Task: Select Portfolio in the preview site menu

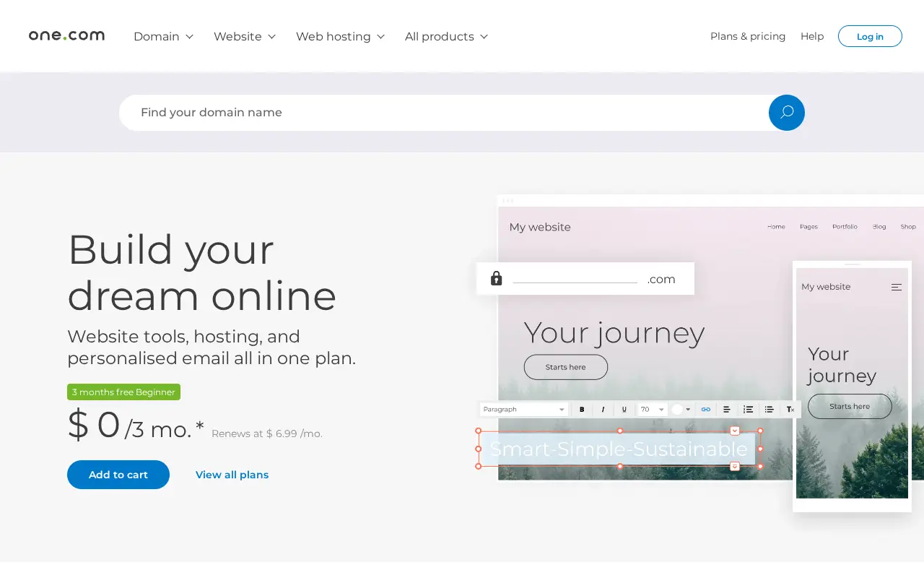Action: 845,227
